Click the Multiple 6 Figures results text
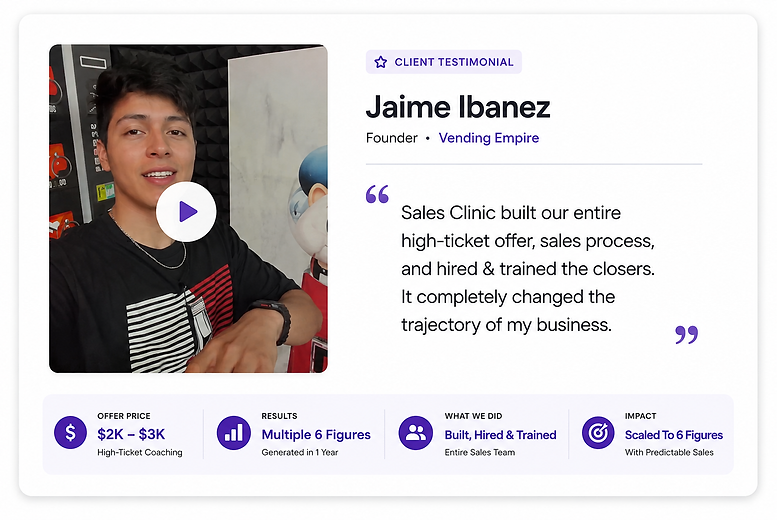 [316, 435]
